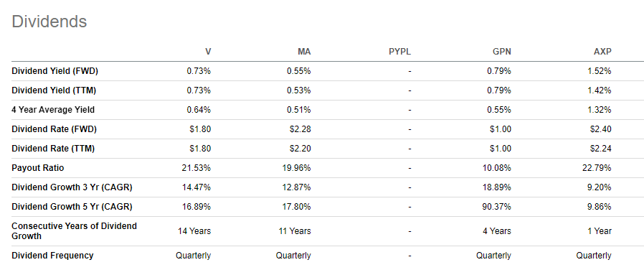Click the Dividends section heading
644x275 pixels.
coord(49,22)
